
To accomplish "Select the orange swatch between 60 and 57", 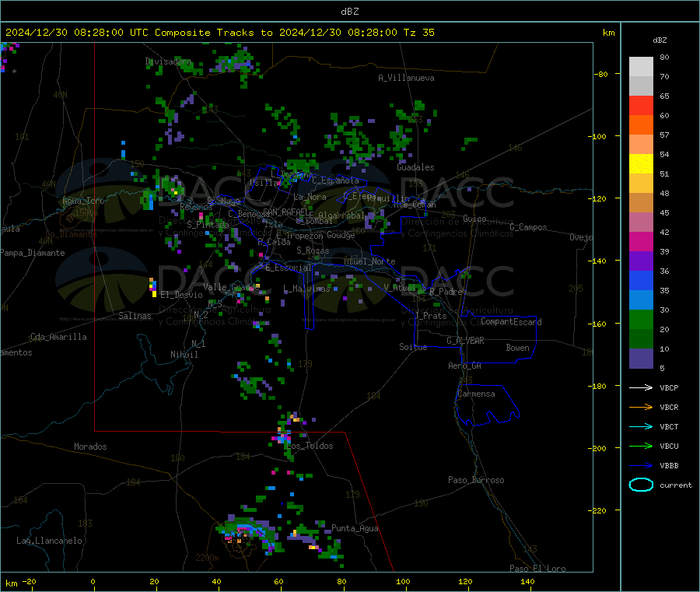I will 641,125.
